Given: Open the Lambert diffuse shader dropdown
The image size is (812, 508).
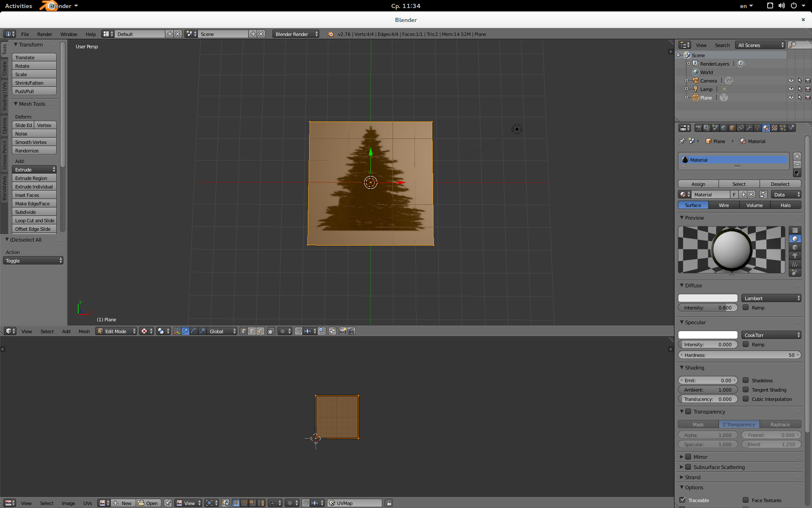Looking at the screenshot, I should [771, 298].
